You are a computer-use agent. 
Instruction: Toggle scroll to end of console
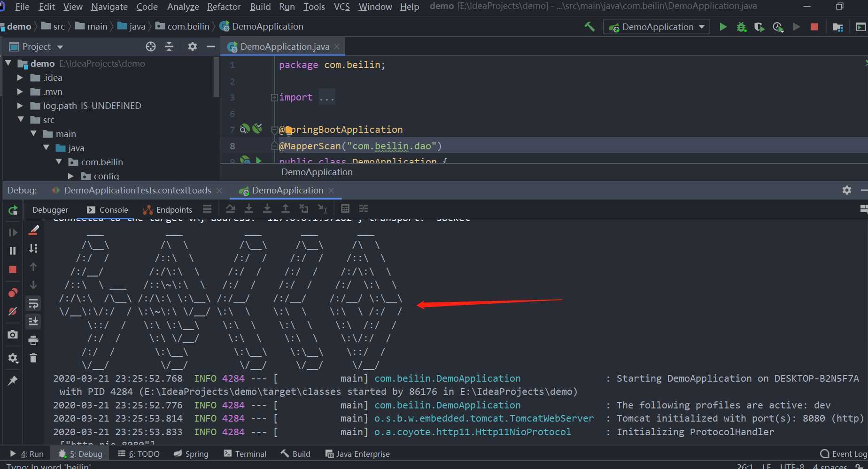point(33,322)
